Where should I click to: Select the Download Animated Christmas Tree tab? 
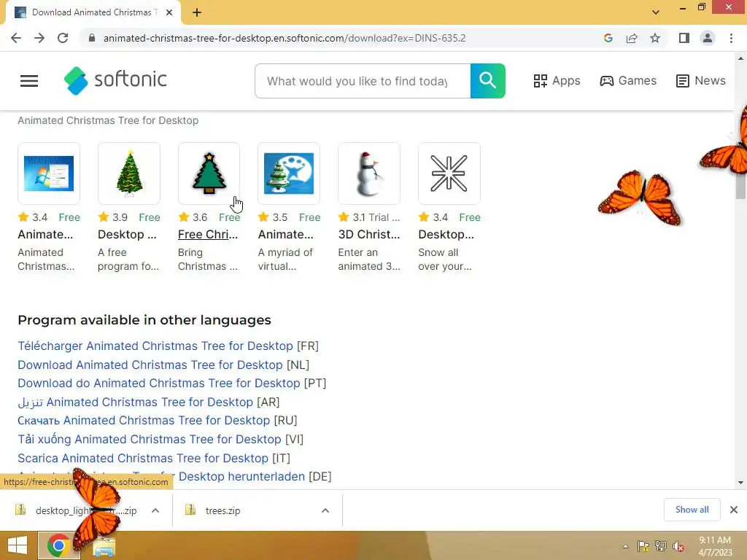click(93, 12)
